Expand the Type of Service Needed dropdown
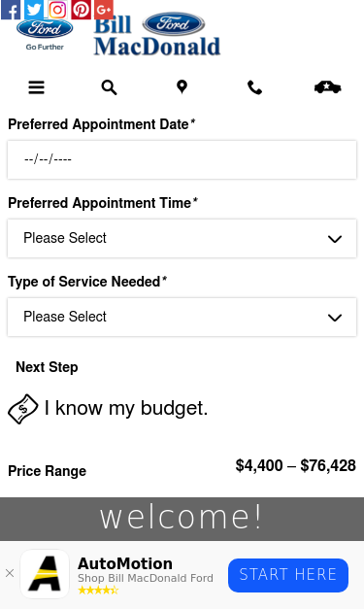The image size is (364, 609). pyautogui.click(x=182, y=317)
